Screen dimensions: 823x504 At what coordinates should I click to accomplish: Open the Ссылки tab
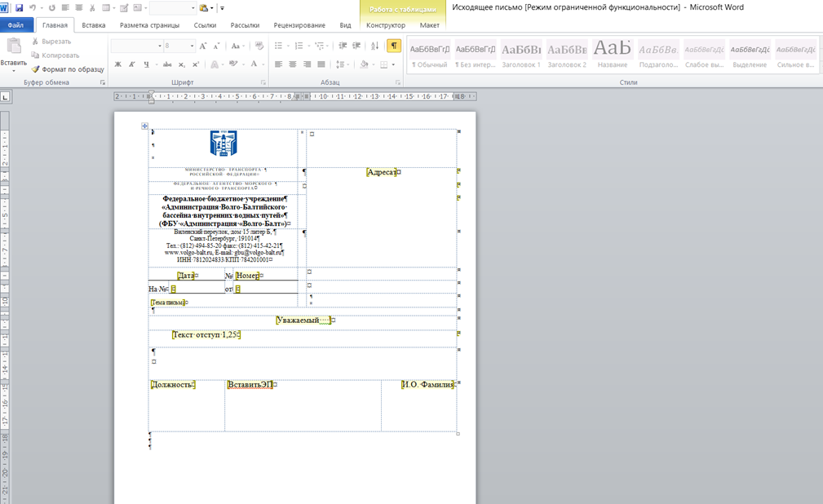[x=205, y=25]
